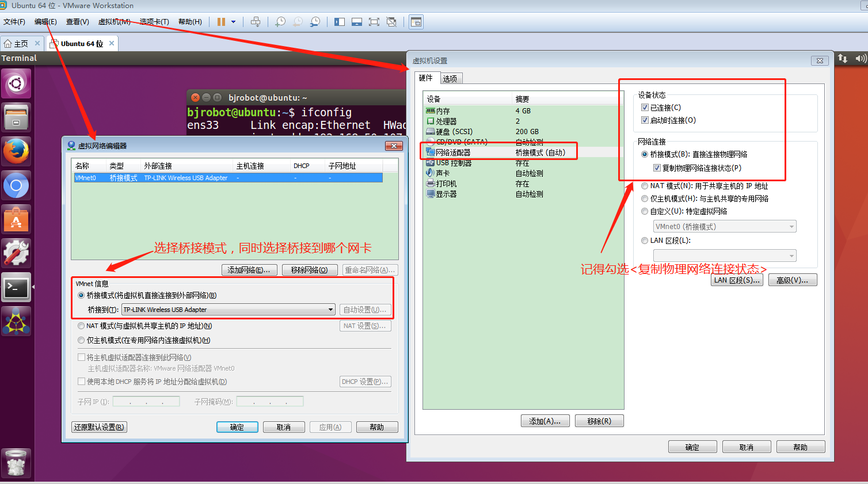Screen dimensions: 868x484
Task: Open the Trash icon in dock
Action: click(16, 463)
